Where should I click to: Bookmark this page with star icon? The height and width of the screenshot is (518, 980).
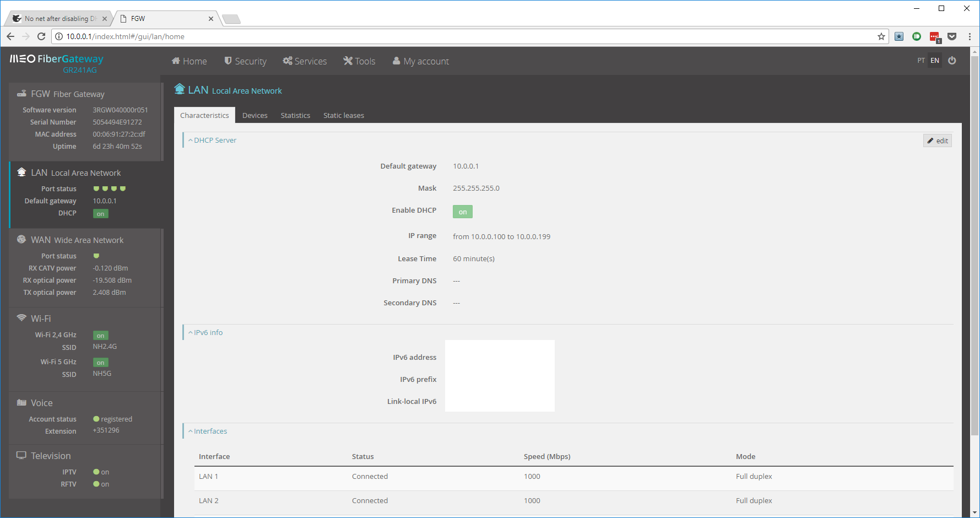(881, 36)
